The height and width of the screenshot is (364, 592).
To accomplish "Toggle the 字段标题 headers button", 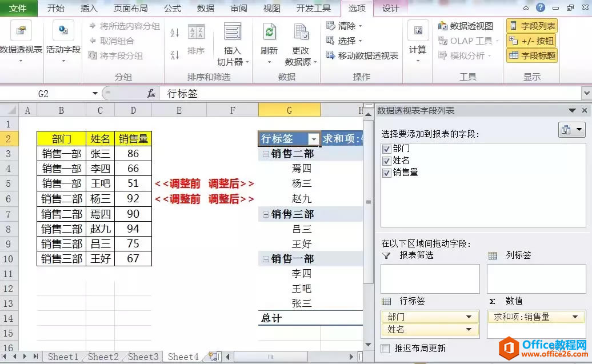I will coord(532,55).
